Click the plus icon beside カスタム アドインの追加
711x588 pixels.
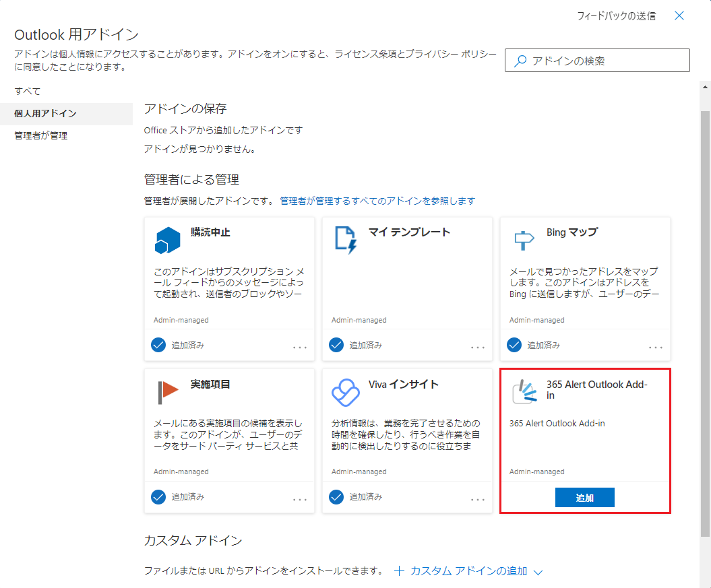[x=399, y=571]
